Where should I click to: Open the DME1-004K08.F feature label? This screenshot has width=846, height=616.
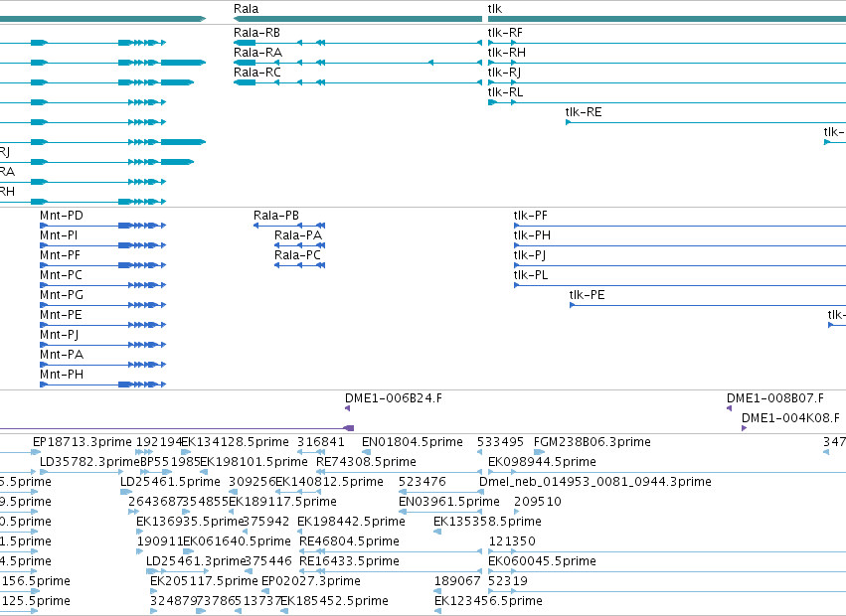point(790,418)
